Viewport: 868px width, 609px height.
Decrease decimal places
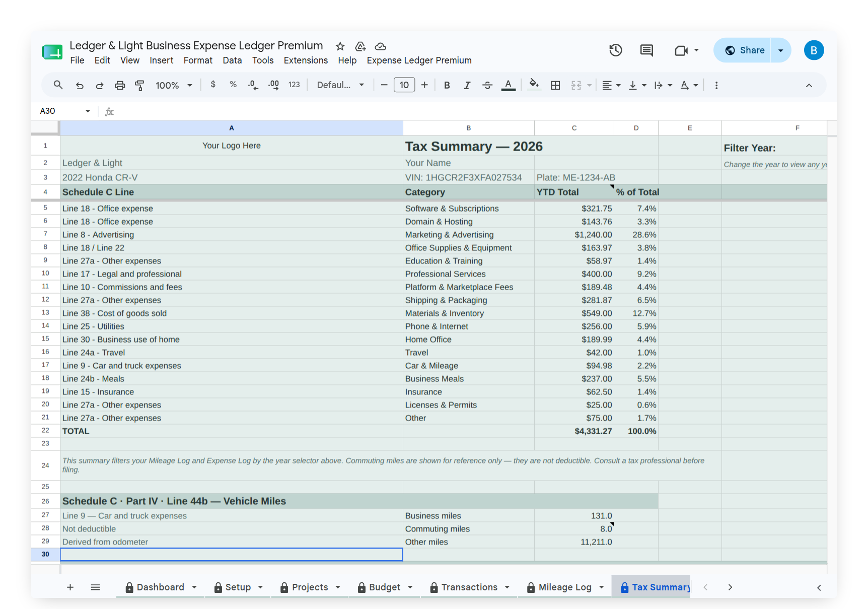pyautogui.click(x=253, y=85)
